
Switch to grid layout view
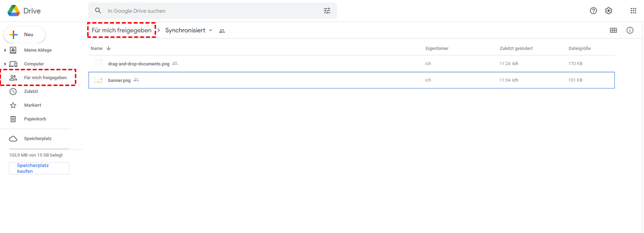(613, 30)
